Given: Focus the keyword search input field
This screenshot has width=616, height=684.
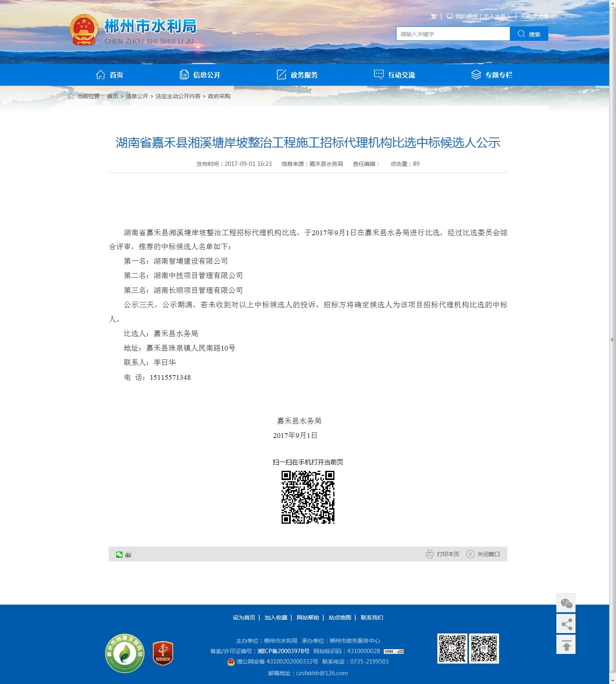Looking at the screenshot, I should pos(453,34).
